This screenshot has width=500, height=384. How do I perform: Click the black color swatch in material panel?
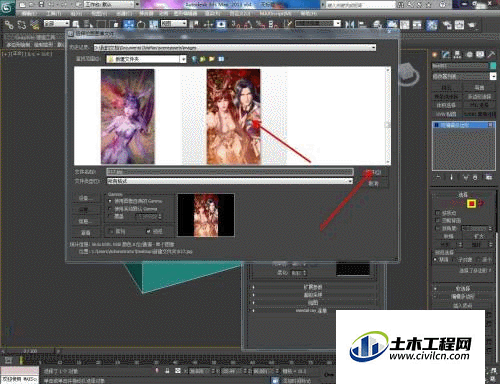[353, 269]
